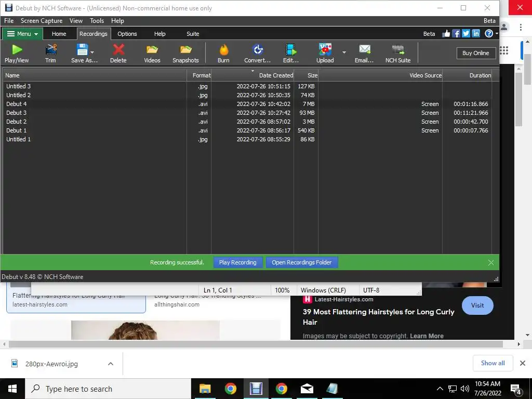532x399 pixels.
Task: Click the Visit button in Chrome
Action: pos(477,305)
